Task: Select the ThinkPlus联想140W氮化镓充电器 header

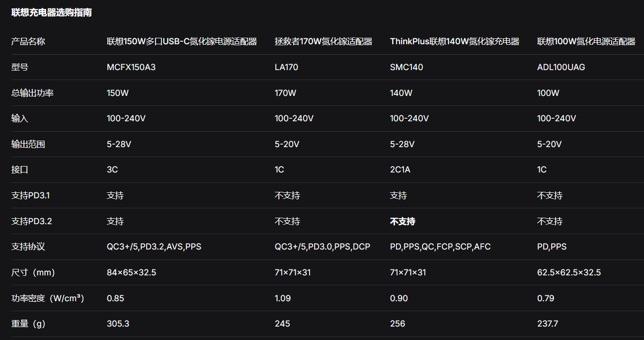Action: pos(455,41)
